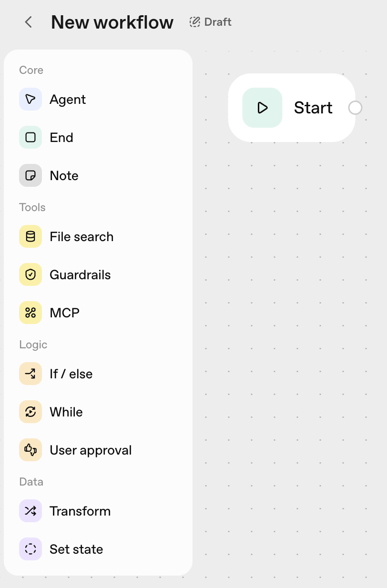Click the While loop icon
Image resolution: width=387 pixels, height=588 pixels.
click(31, 412)
